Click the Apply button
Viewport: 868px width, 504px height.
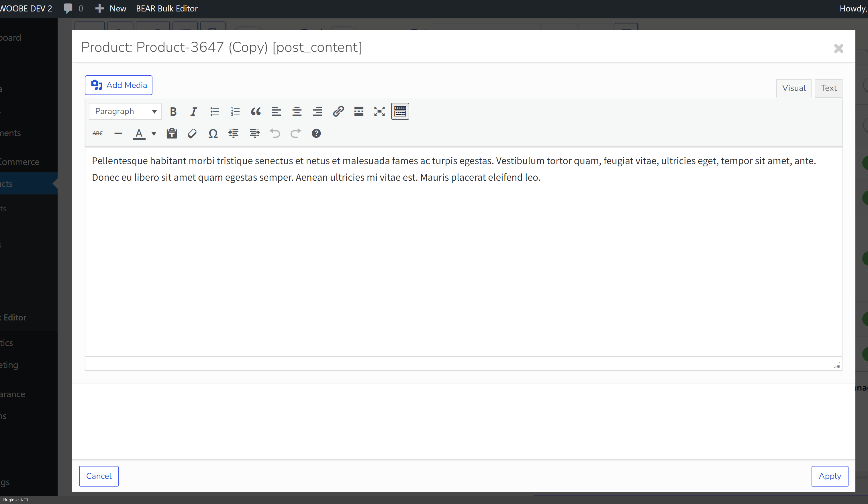(x=829, y=476)
